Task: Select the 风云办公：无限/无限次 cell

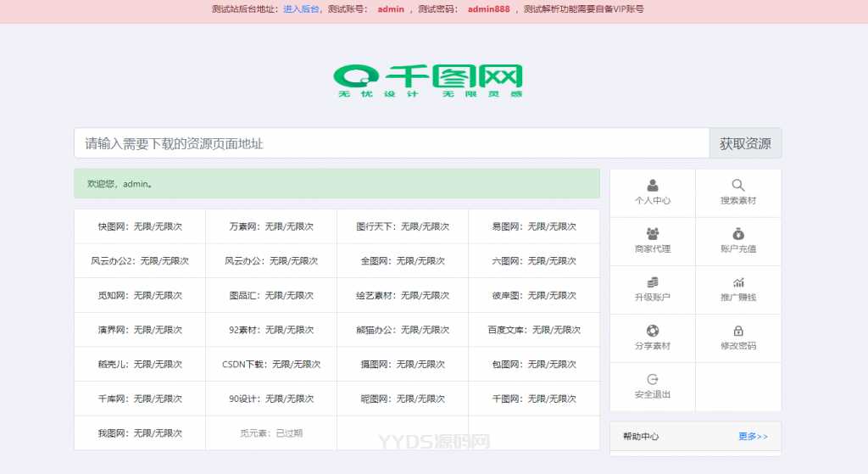Action: coord(271,261)
